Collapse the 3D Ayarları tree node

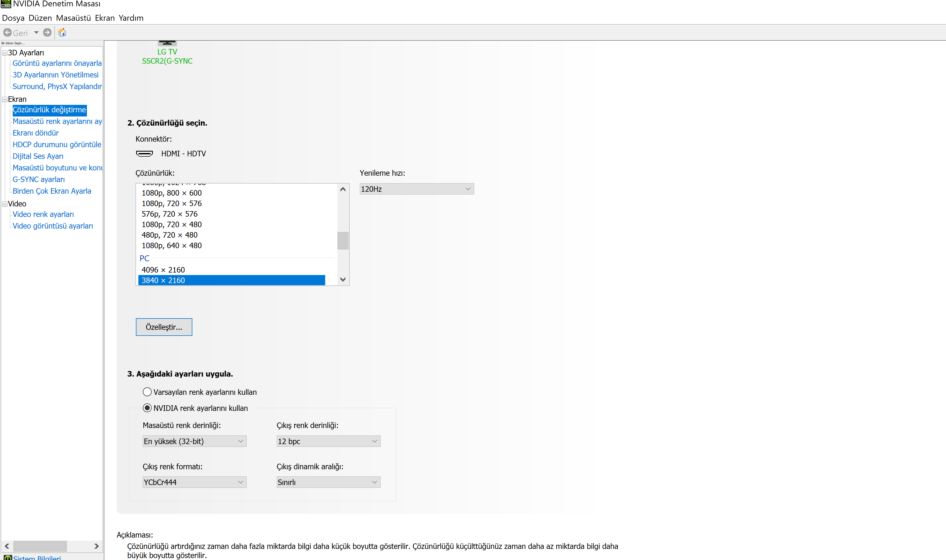[5, 53]
